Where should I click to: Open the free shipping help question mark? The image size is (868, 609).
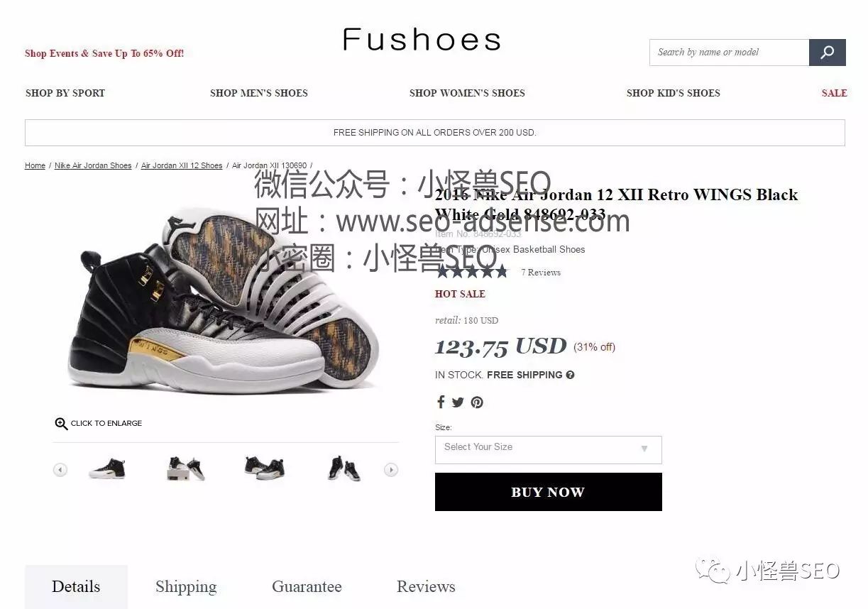tap(570, 375)
